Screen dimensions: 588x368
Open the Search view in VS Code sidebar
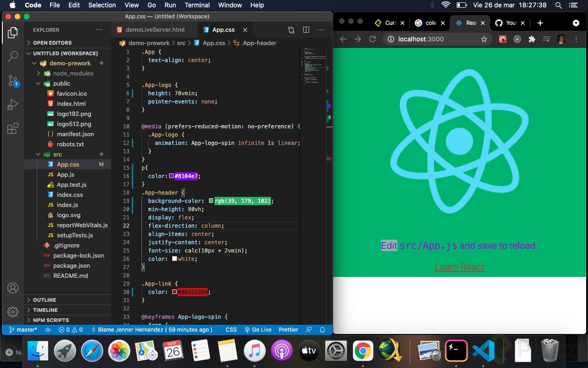(x=12, y=56)
